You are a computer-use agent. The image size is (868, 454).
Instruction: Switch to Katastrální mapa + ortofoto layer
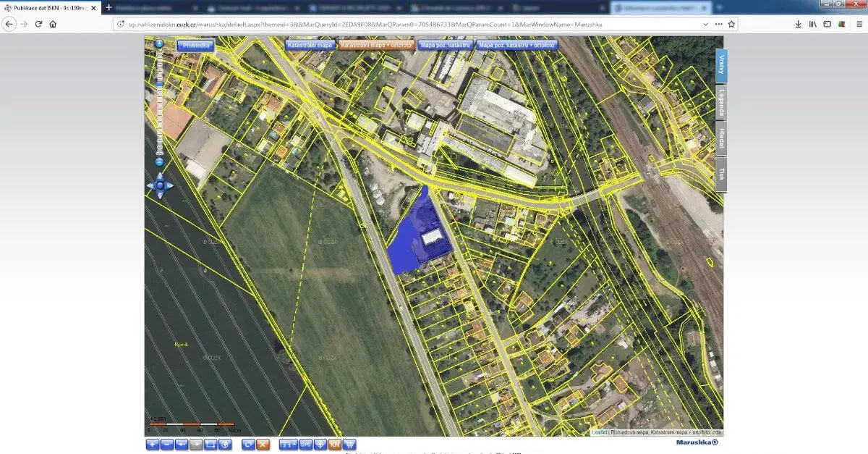coord(376,45)
